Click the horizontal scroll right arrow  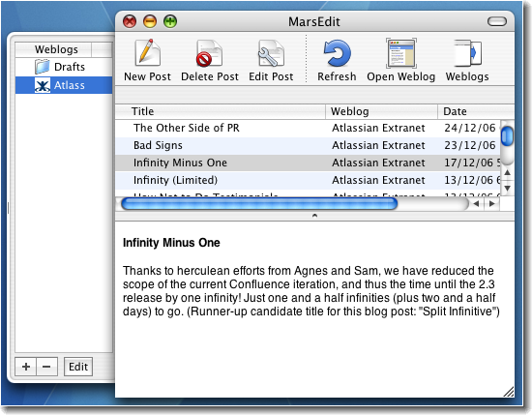pos(491,204)
